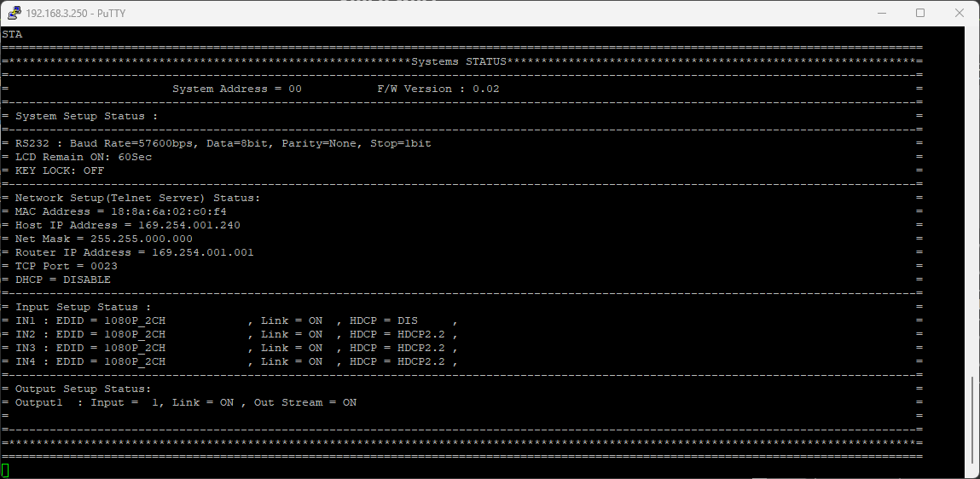Click the MAC Address value line

[x=120, y=211]
